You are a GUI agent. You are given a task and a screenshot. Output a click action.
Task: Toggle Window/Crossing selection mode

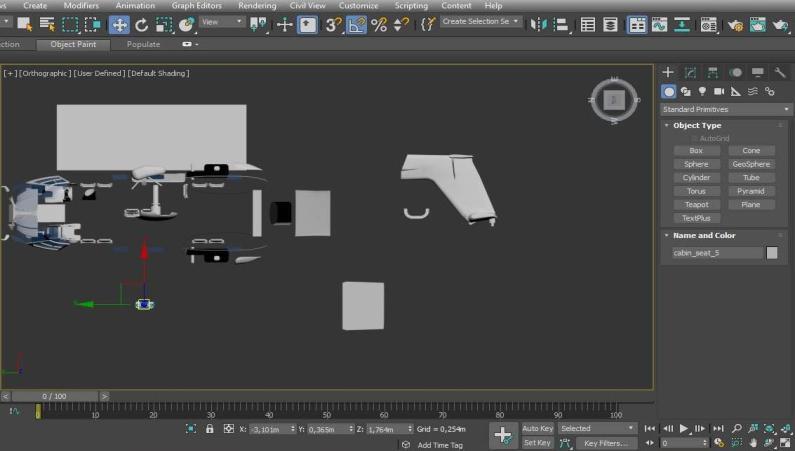(x=93, y=24)
